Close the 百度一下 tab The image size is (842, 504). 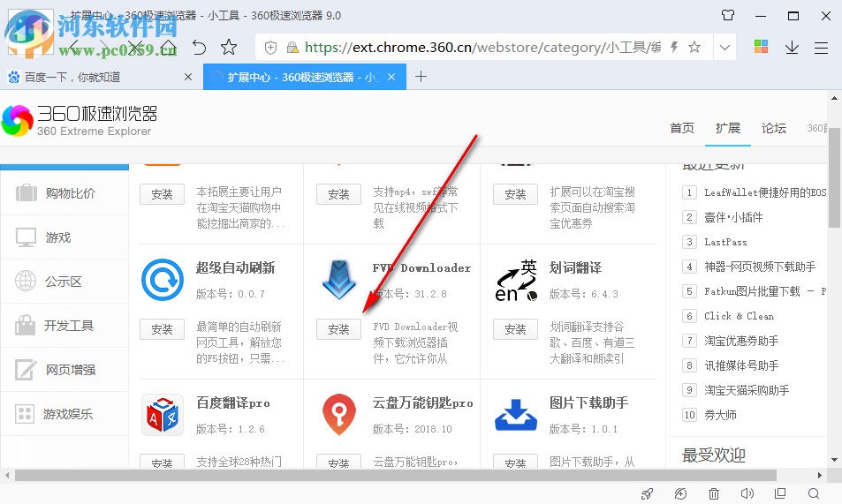188,78
